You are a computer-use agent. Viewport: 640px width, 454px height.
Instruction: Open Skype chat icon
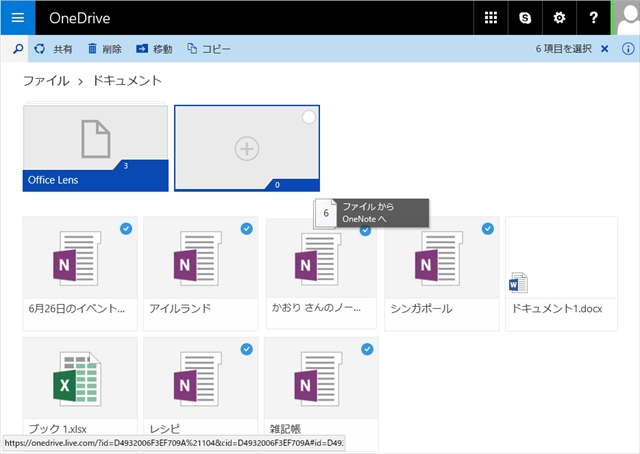point(525,18)
